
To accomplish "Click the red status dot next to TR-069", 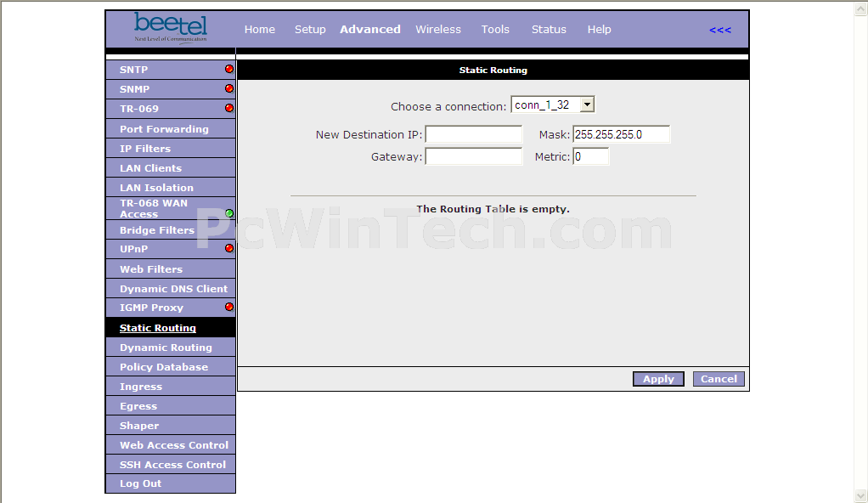I will (x=229, y=108).
